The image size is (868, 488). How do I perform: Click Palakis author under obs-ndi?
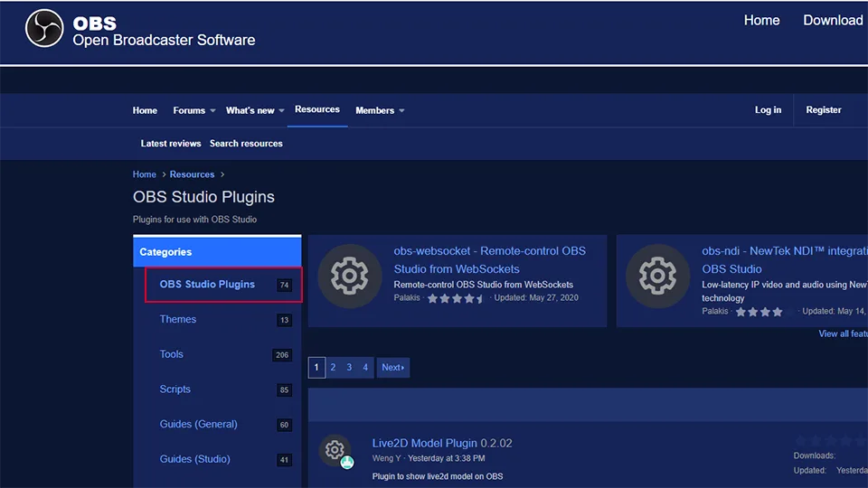click(714, 311)
